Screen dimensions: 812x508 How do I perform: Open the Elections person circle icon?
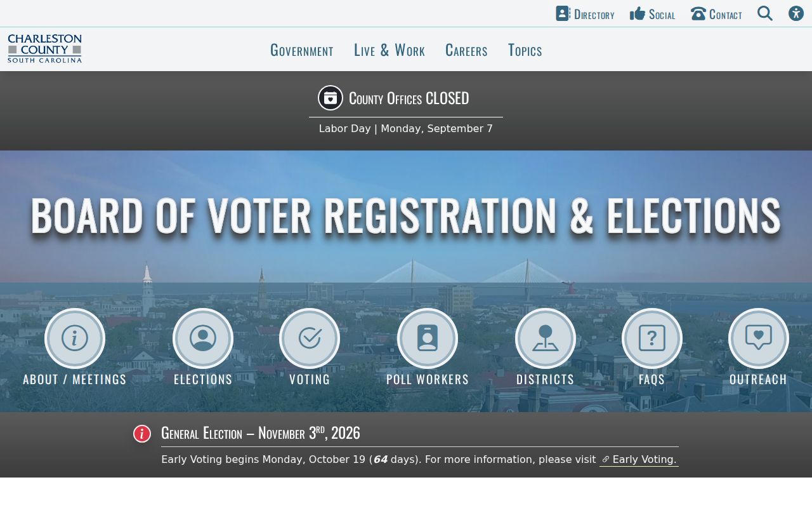[203, 338]
